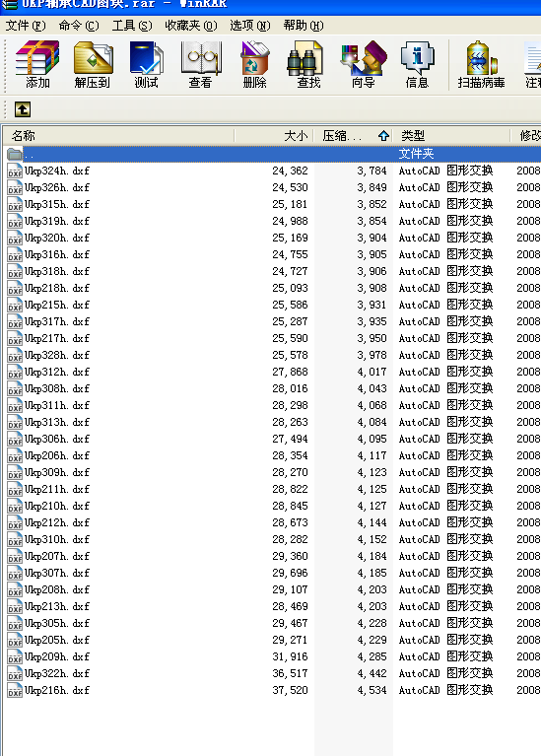This screenshot has width=541, height=756.
Task: Go up one folder level button
Action: (x=23, y=109)
